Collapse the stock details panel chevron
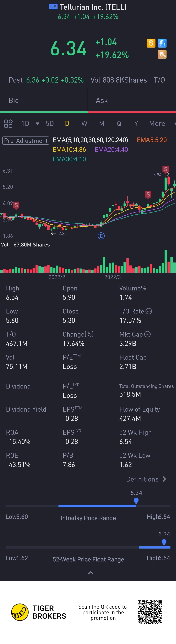 91,573
